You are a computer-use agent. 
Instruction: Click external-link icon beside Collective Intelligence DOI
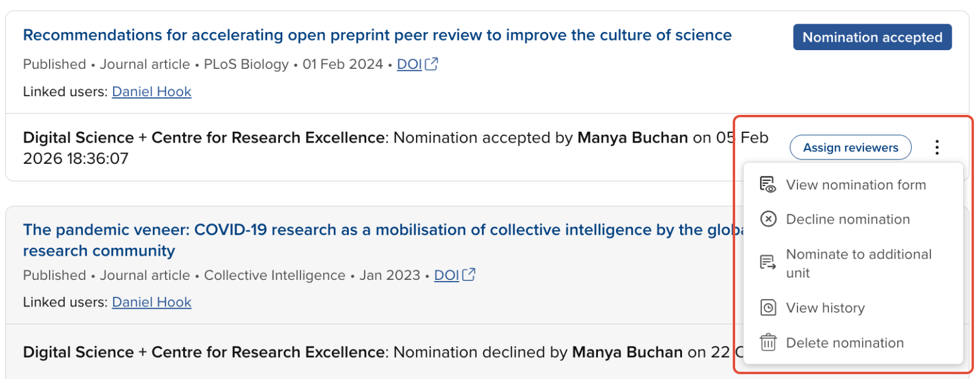469,275
